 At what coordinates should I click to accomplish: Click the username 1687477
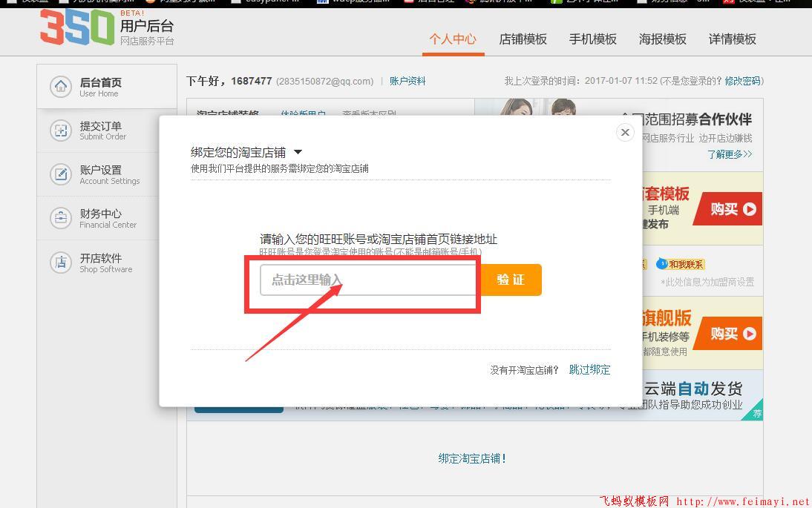[x=251, y=82]
